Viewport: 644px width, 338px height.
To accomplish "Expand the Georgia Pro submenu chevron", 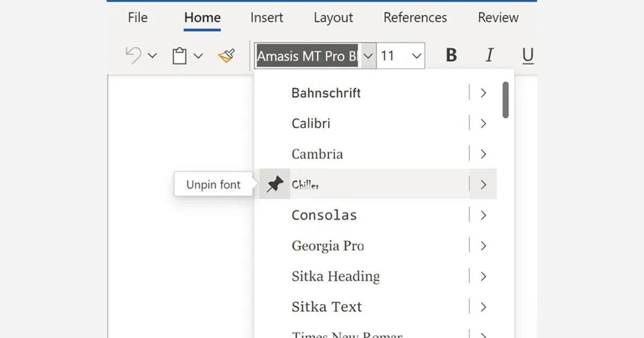I will 483,245.
